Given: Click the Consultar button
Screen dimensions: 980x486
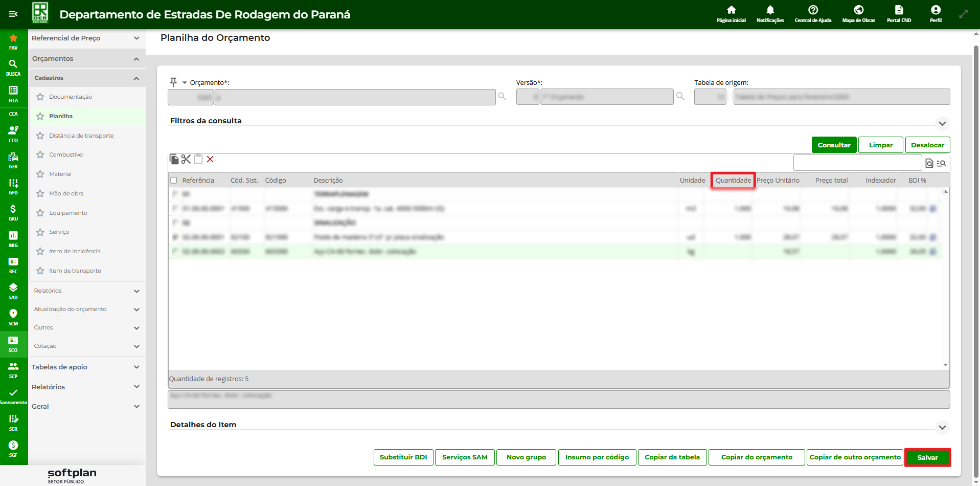Looking at the screenshot, I should click(x=834, y=145).
